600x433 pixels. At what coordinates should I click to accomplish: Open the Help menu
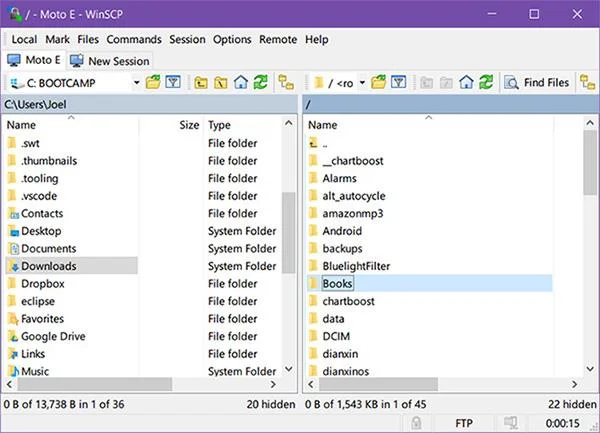[x=316, y=39]
